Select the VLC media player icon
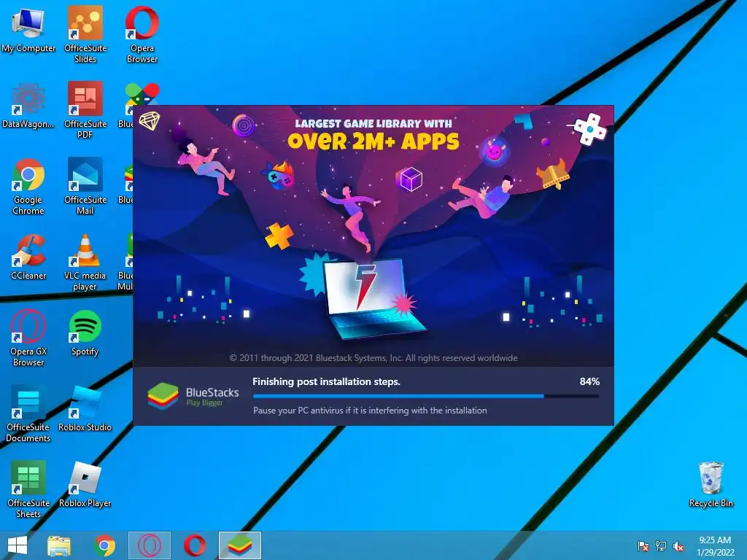 coord(85,262)
